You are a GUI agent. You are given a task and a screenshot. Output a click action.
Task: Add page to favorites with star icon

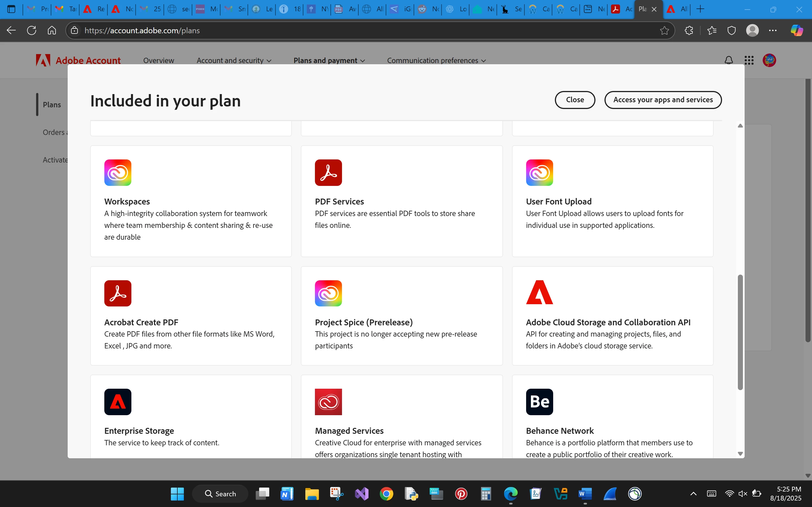click(x=664, y=30)
